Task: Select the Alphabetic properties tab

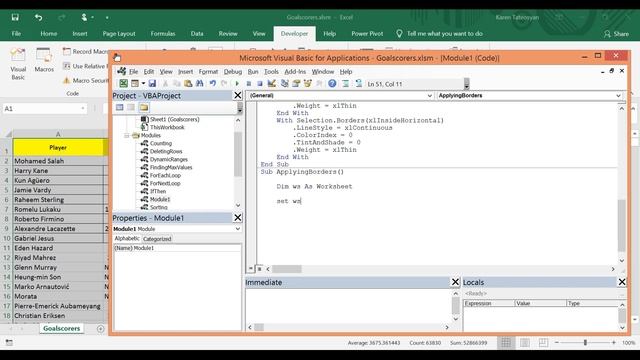Action: pyautogui.click(x=127, y=238)
